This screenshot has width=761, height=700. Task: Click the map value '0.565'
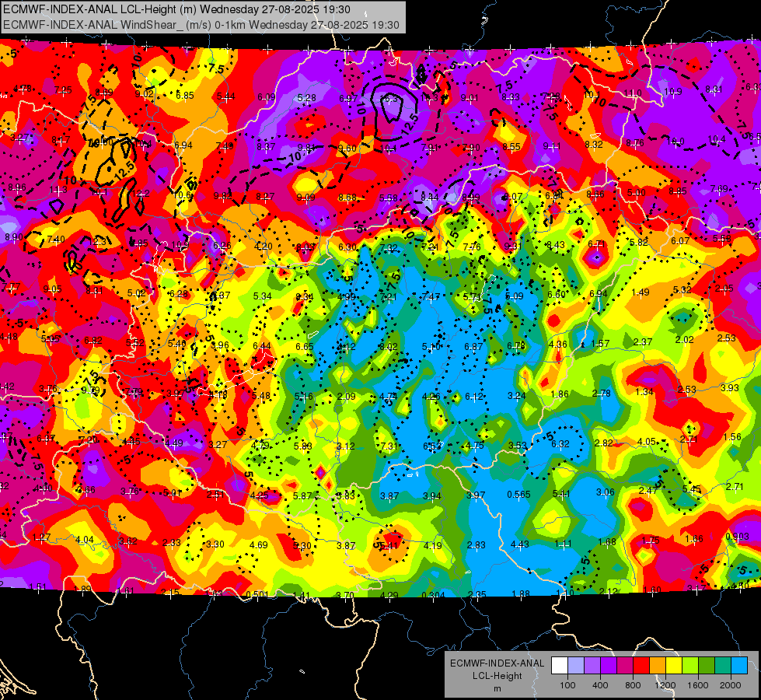[x=518, y=495]
